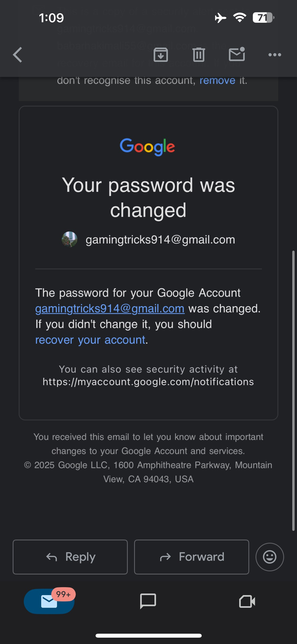
Task: Tap the account profile picture thumbnail
Action: [x=69, y=240]
